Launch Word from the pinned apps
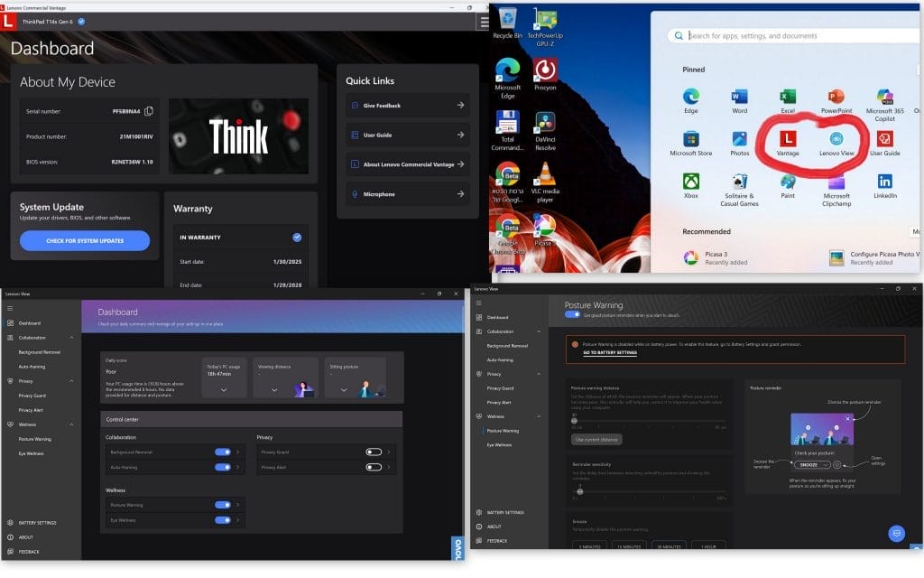924x578 pixels. (740, 100)
